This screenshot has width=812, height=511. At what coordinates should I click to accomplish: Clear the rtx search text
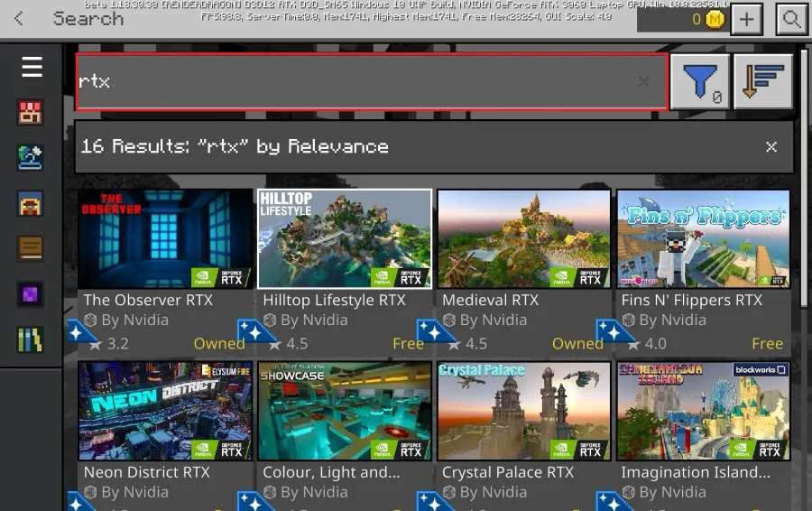pyautogui.click(x=643, y=81)
